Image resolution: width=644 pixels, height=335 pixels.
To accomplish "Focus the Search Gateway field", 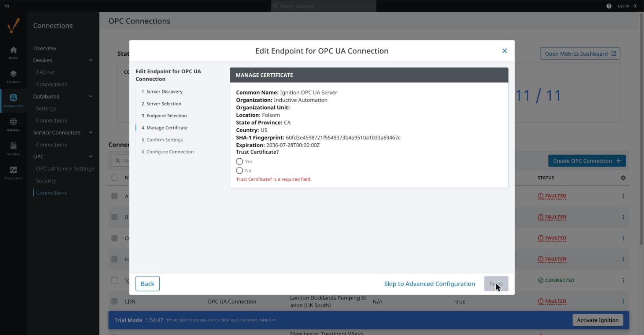I will tap(323, 6).
